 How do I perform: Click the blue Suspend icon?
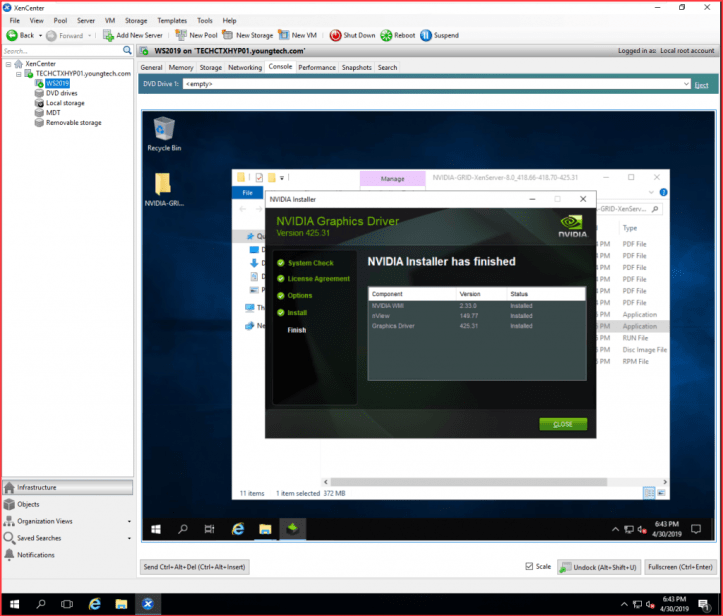pos(426,36)
